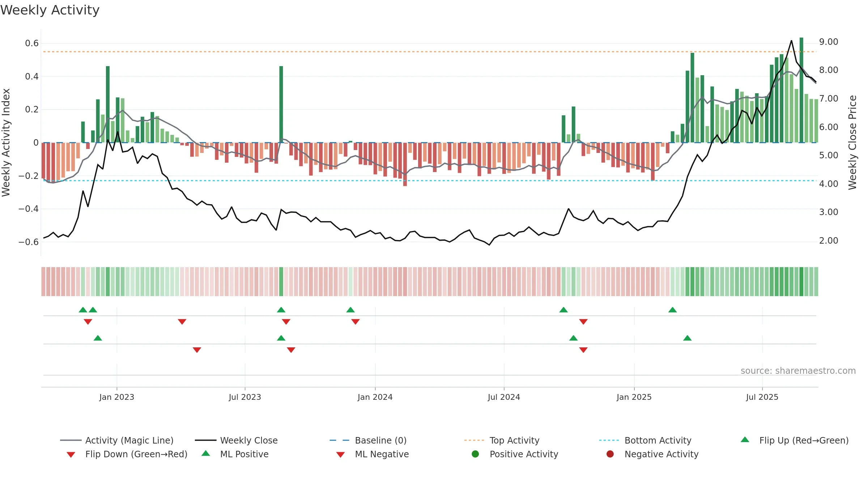Click the Flip Down red triangle legend icon

point(71,455)
